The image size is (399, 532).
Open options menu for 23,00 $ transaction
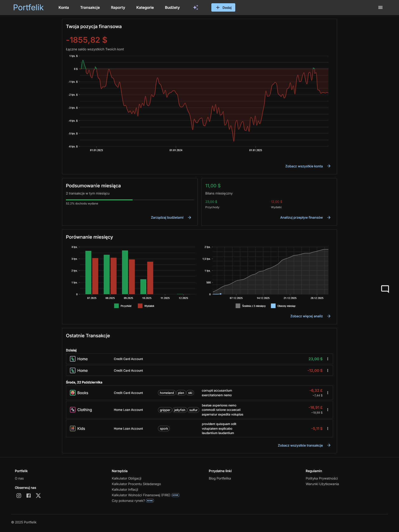pyautogui.click(x=327, y=359)
